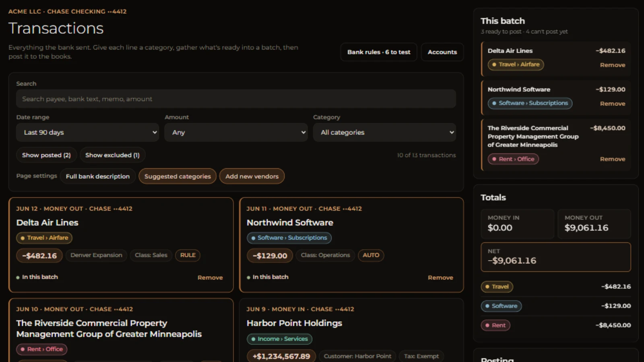Screen dimensions: 644x362
Task: Click Software › Subscriptions tag on Northwind card
Action: (x=289, y=238)
